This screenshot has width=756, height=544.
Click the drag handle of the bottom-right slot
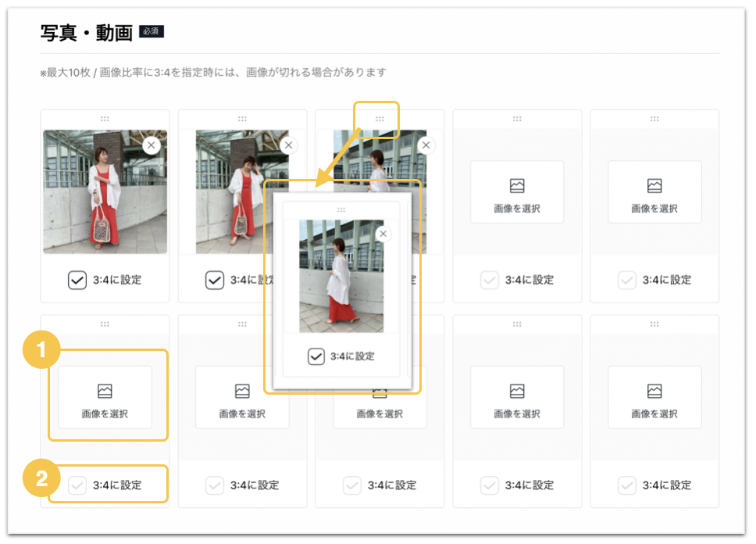pos(654,324)
